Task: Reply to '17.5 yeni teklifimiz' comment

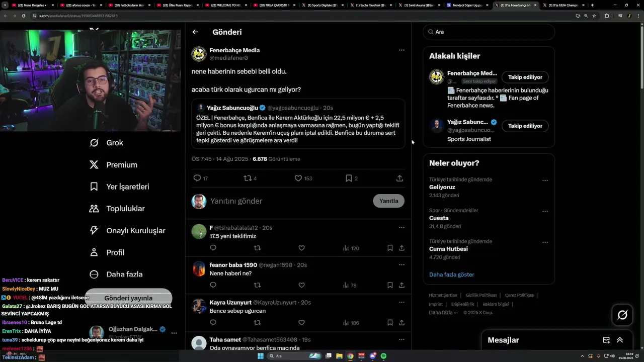Action: 213,248
